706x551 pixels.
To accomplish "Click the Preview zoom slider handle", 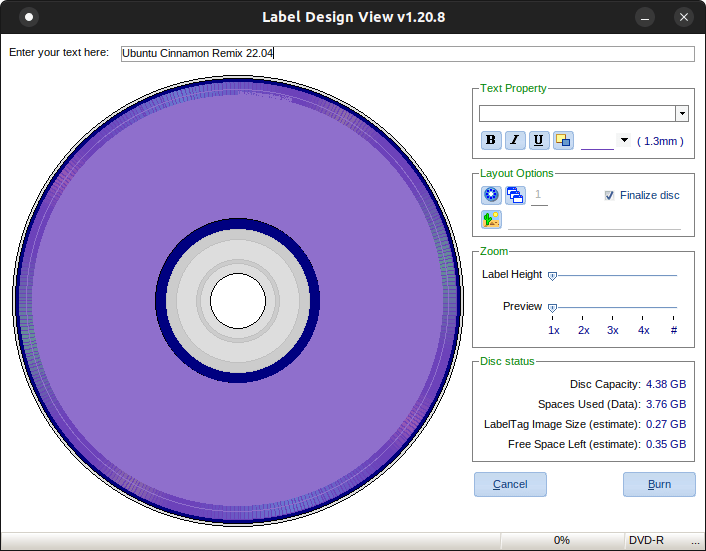I will pos(552,307).
